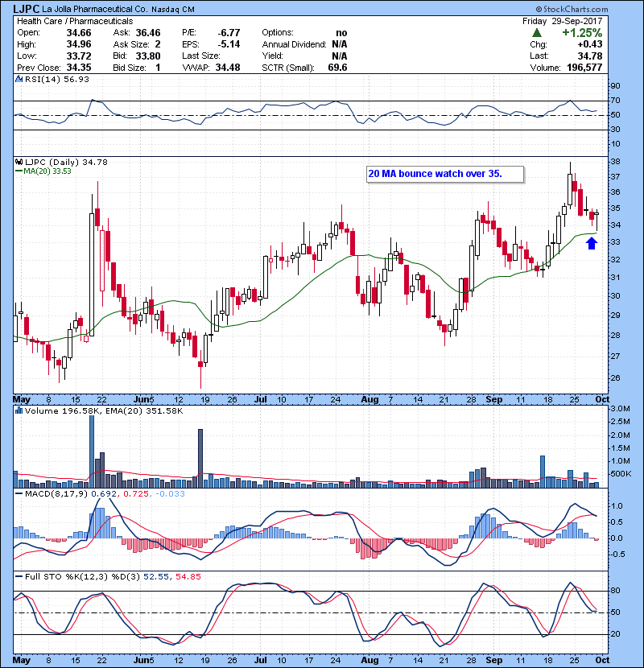Click the green up-triangle change icon
This screenshot has width=644, height=668.
pos(537,33)
